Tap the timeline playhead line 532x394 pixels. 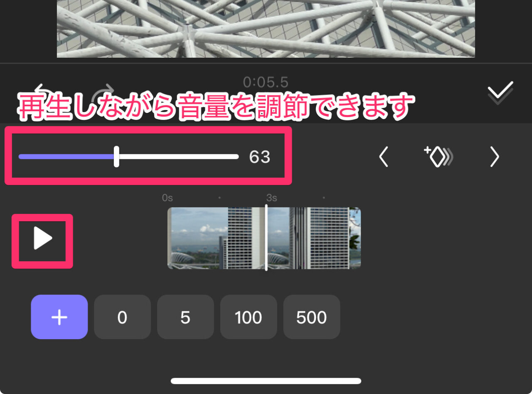[x=266, y=237]
